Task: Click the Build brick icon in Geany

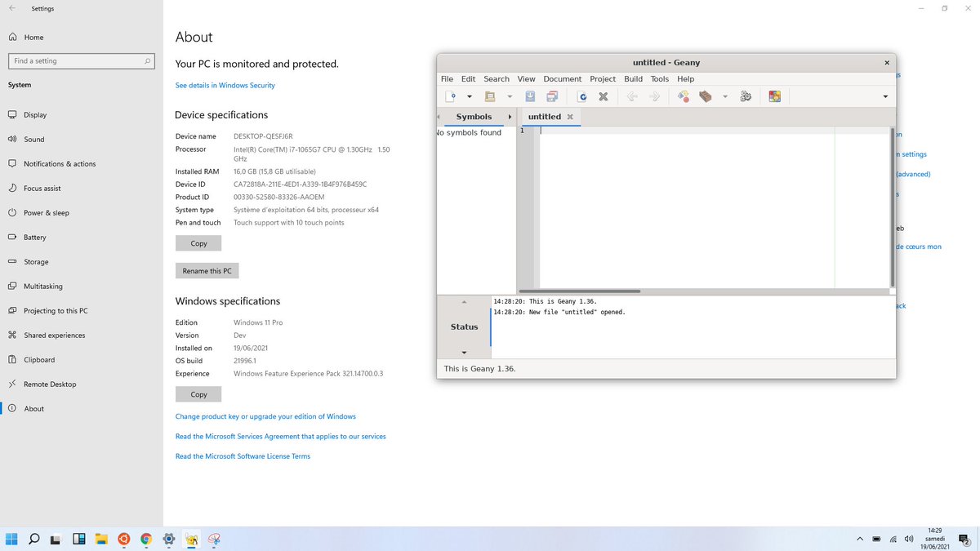Action: [706, 96]
